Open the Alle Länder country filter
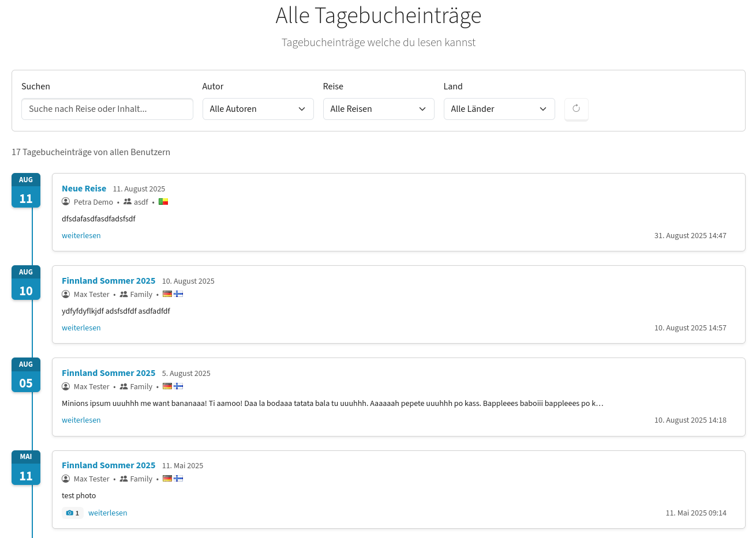Screen dimensions: 756x538 pos(499,109)
